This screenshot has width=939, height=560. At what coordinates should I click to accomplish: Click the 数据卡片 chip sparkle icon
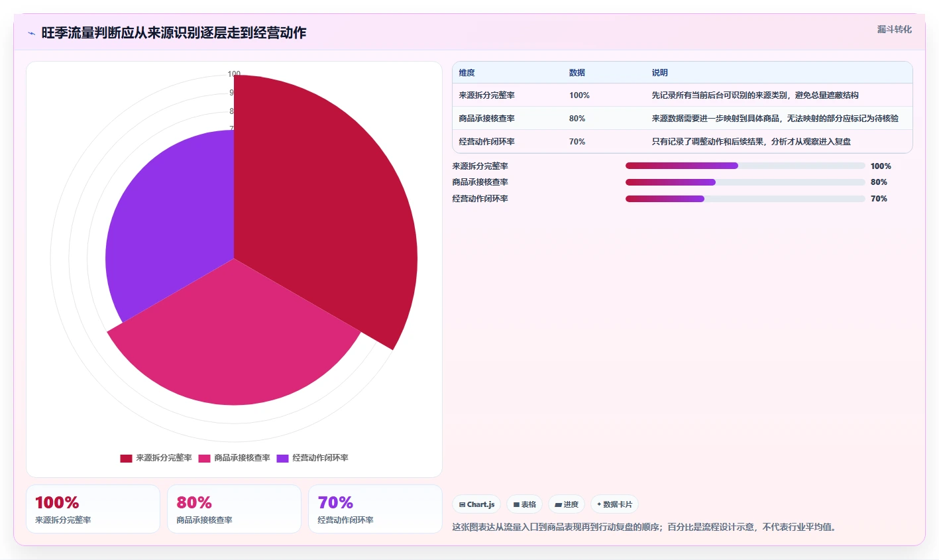pos(599,504)
